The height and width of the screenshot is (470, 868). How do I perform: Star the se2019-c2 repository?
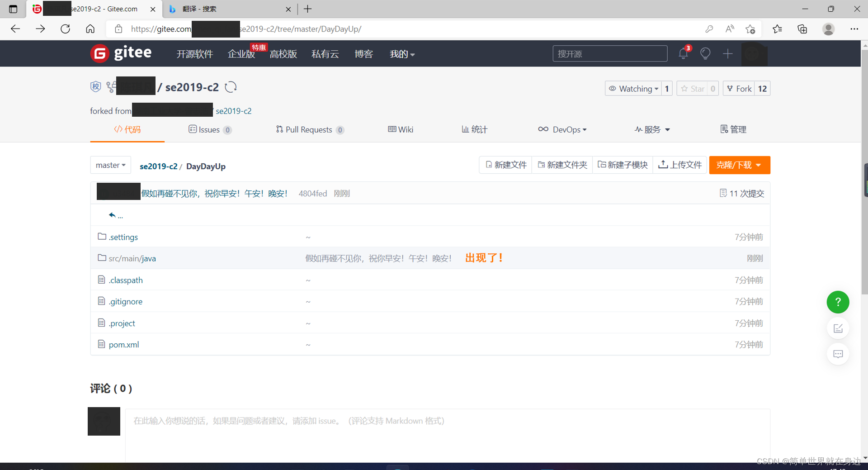click(x=693, y=88)
